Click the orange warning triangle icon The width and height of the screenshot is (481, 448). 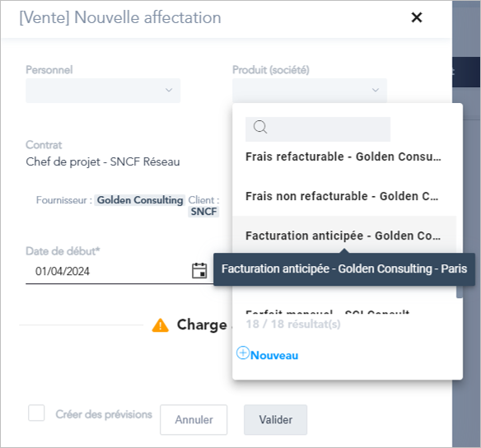point(160,325)
